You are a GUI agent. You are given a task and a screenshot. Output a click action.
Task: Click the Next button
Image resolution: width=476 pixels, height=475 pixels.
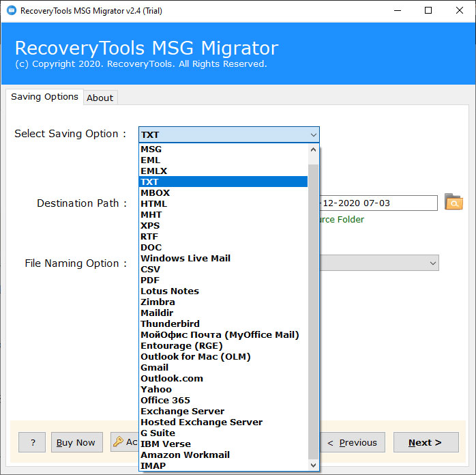(x=426, y=442)
